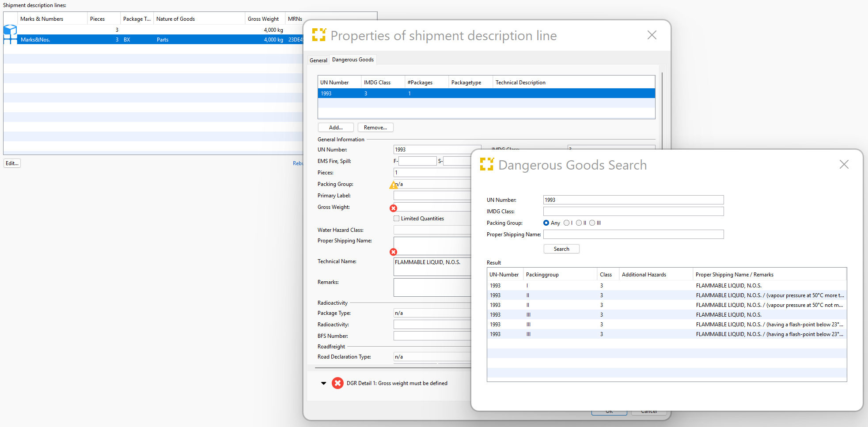This screenshot has height=427, width=868.
Task: Click the Packagetype column header
Action: (x=470, y=83)
